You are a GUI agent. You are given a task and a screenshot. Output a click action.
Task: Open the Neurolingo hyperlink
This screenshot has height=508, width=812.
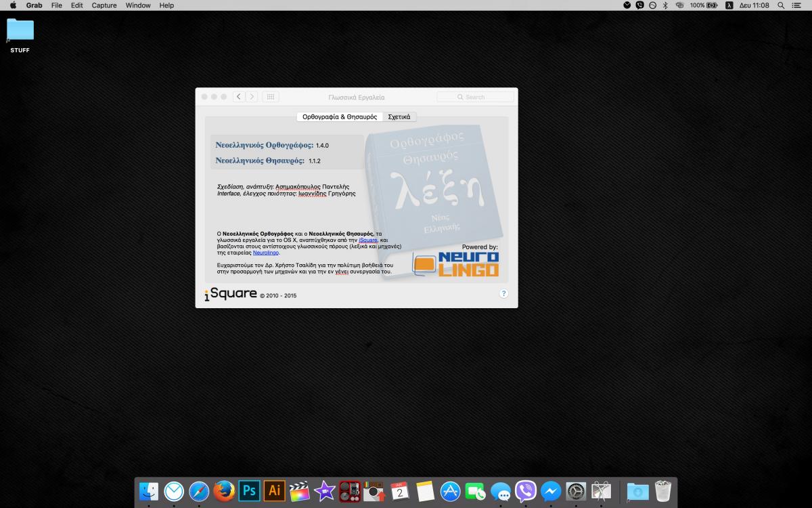[265, 252]
